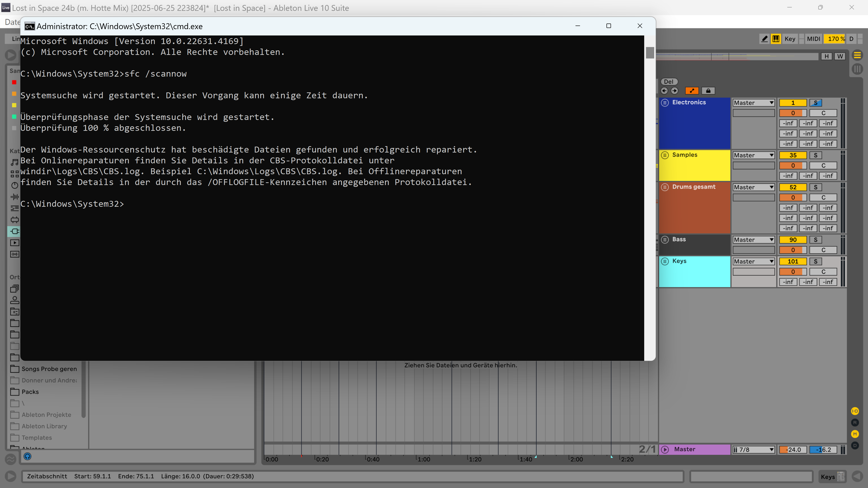Toggle Electronics track activator numbered 1
Screen dimensions: 868x488
pyautogui.click(x=793, y=103)
